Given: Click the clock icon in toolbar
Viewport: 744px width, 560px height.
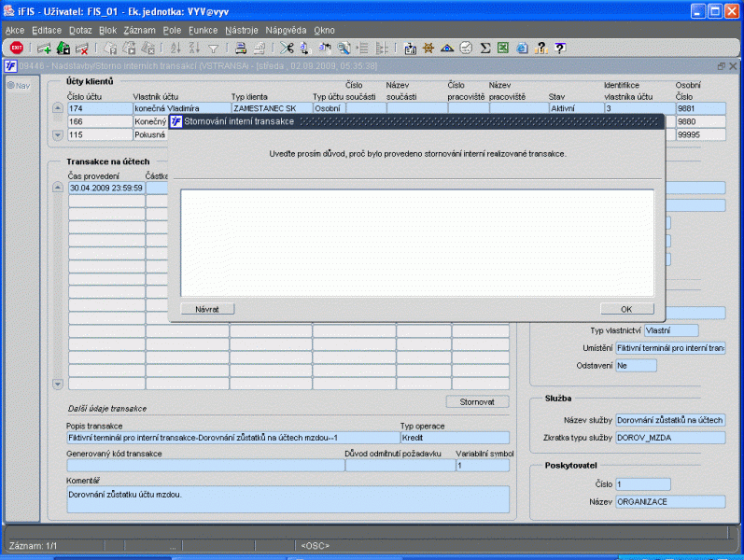Looking at the screenshot, I should (x=466, y=48).
